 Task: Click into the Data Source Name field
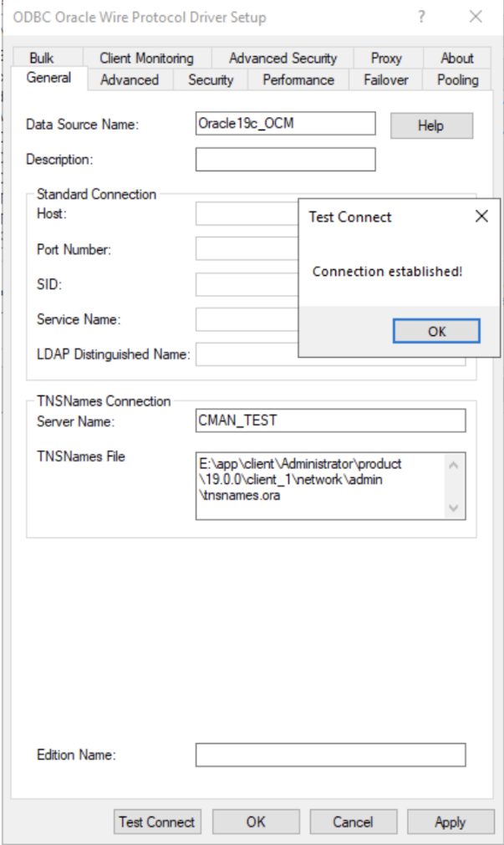click(x=286, y=124)
